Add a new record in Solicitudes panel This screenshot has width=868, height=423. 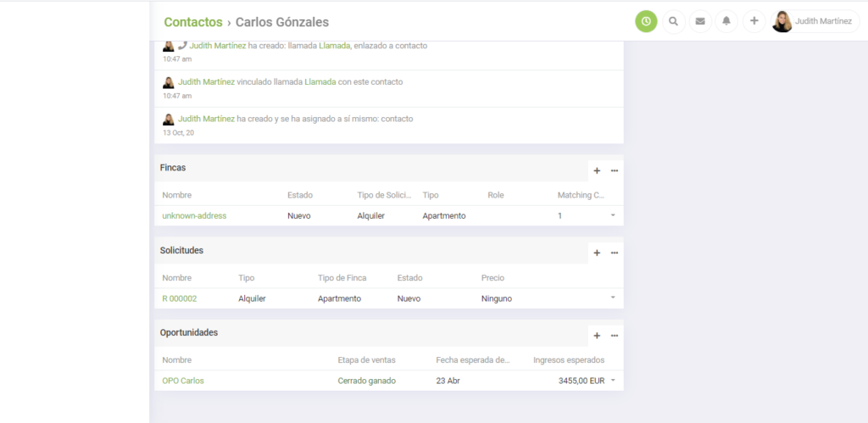[597, 253]
